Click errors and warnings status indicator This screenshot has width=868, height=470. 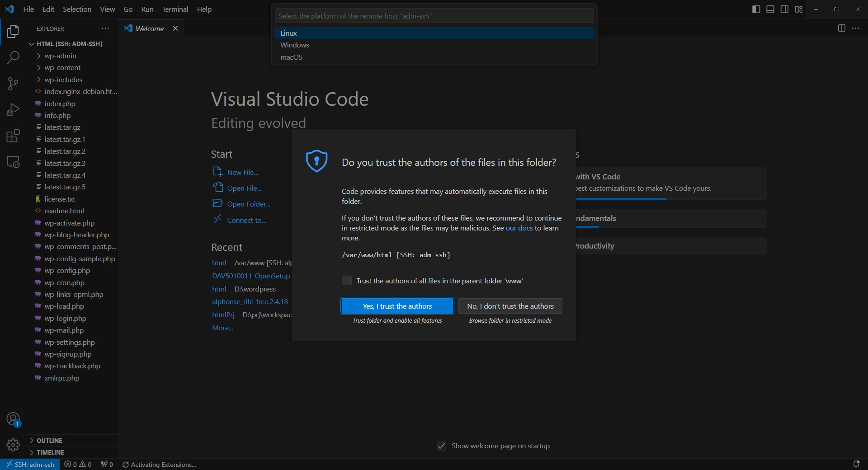(78, 464)
